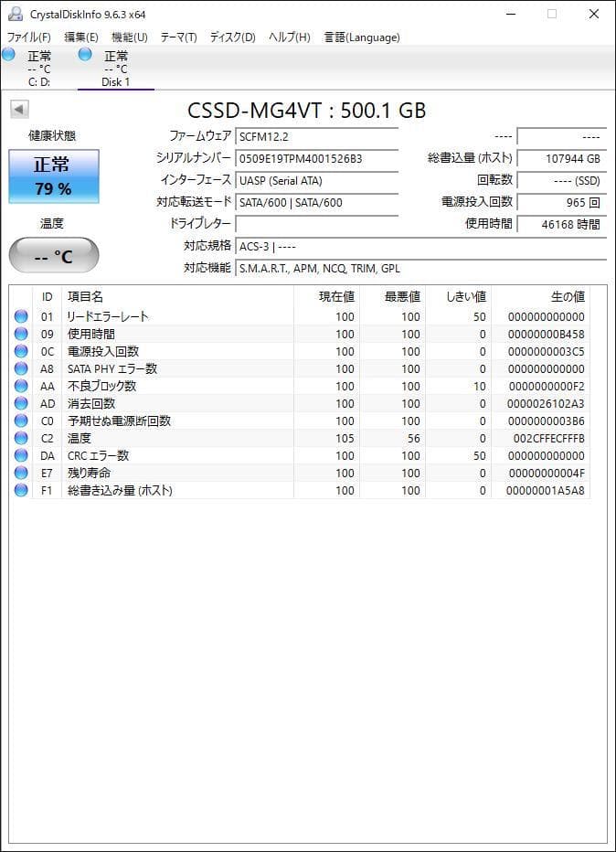Click raw value 00000000004F of 残り寿命
The image size is (616, 852).
[x=547, y=473]
